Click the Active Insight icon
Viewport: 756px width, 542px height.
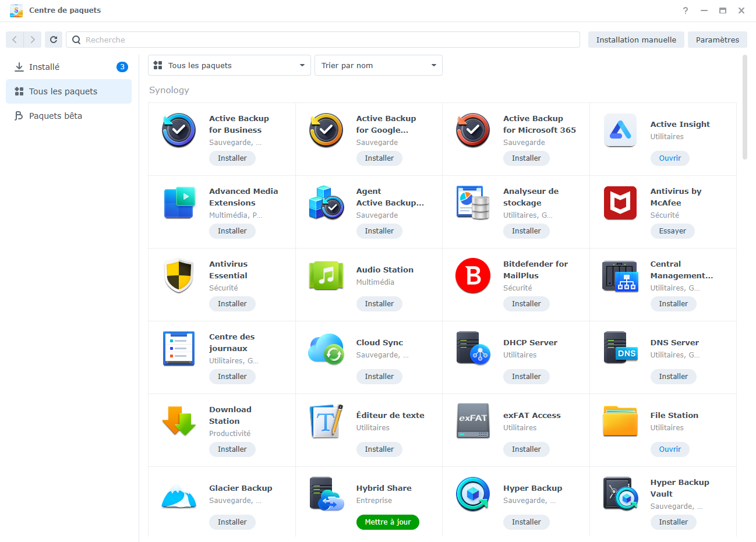[x=620, y=130]
